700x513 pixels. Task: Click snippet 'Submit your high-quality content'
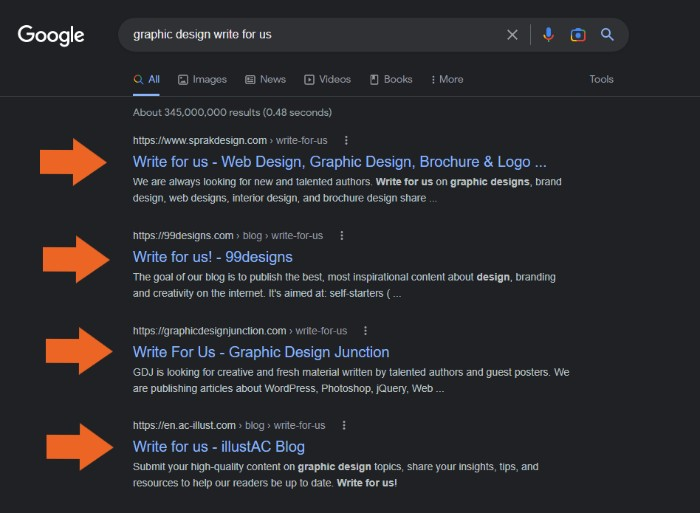coord(336,475)
